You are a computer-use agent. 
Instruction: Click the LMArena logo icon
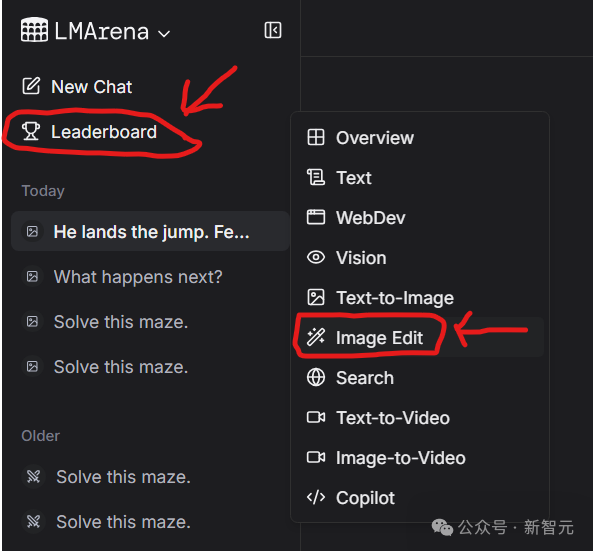point(34,29)
